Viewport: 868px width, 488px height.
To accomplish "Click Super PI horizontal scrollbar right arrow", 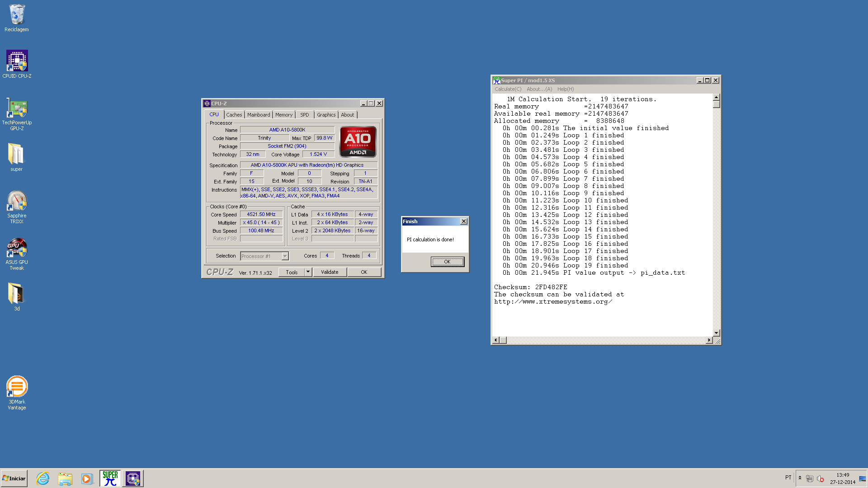I will (x=709, y=340).
